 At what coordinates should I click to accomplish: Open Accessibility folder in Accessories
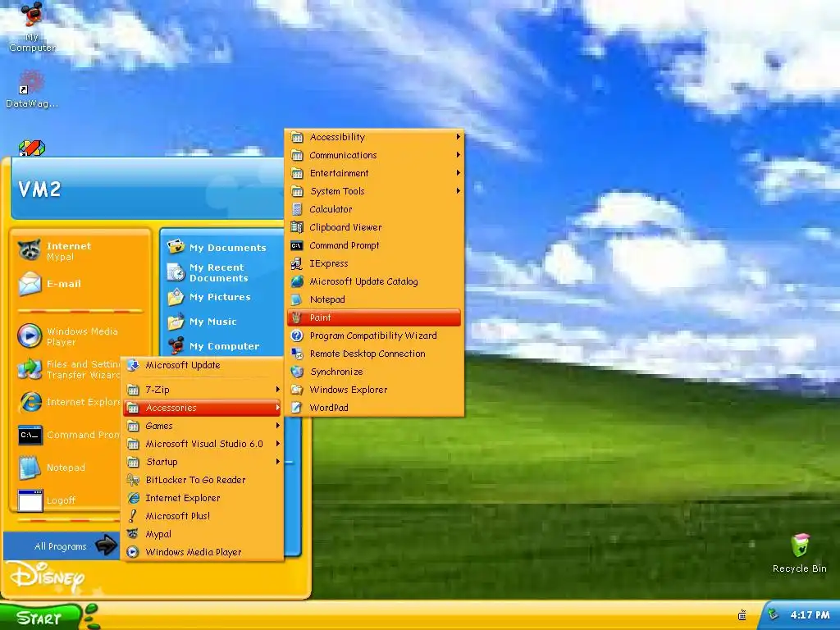coord(374,137)
